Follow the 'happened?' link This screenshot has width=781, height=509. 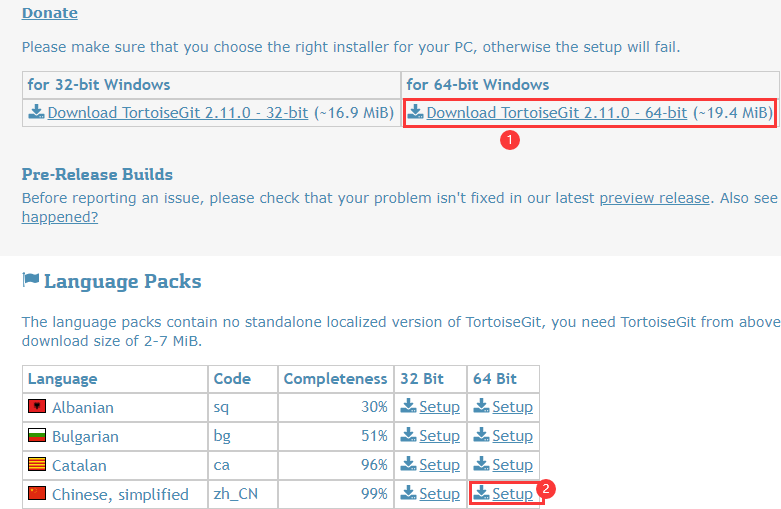pyautogui.click(x=60, y=217)
